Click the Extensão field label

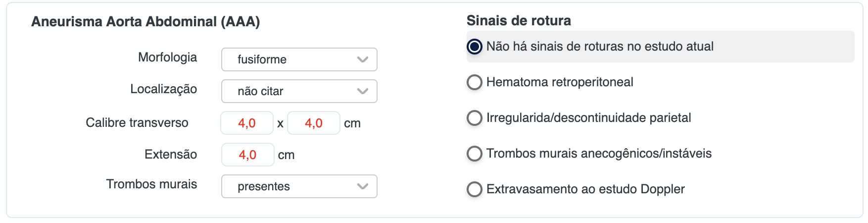[x=171, y=155]
